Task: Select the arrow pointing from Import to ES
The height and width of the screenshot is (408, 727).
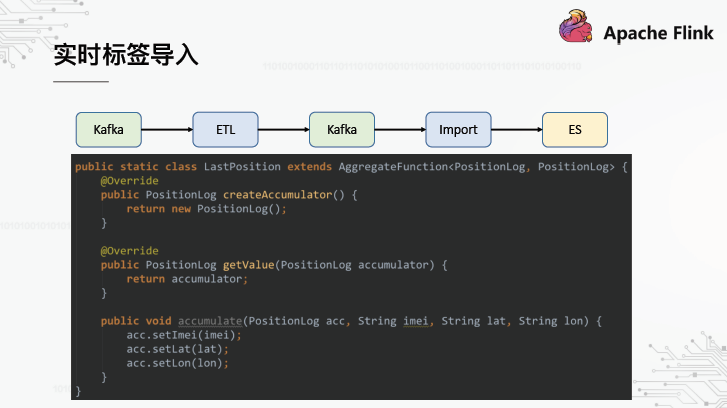Action: 516,129
